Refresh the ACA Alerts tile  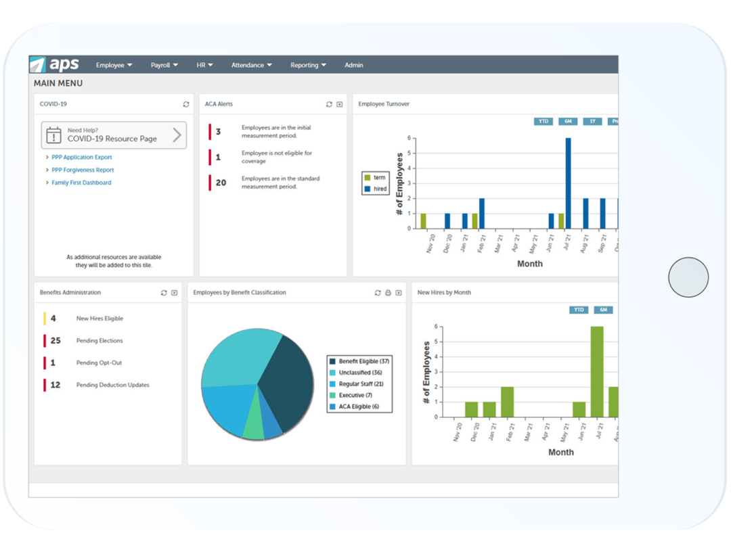point(329,104)
